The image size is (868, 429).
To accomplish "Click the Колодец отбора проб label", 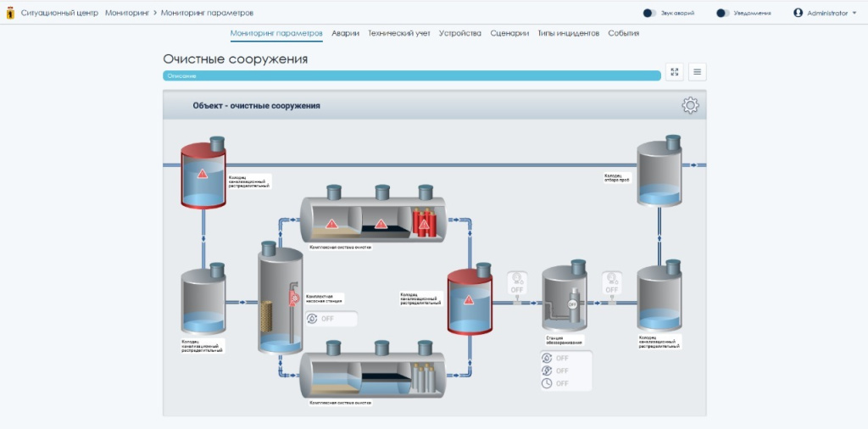I will (x=617, y=177).
